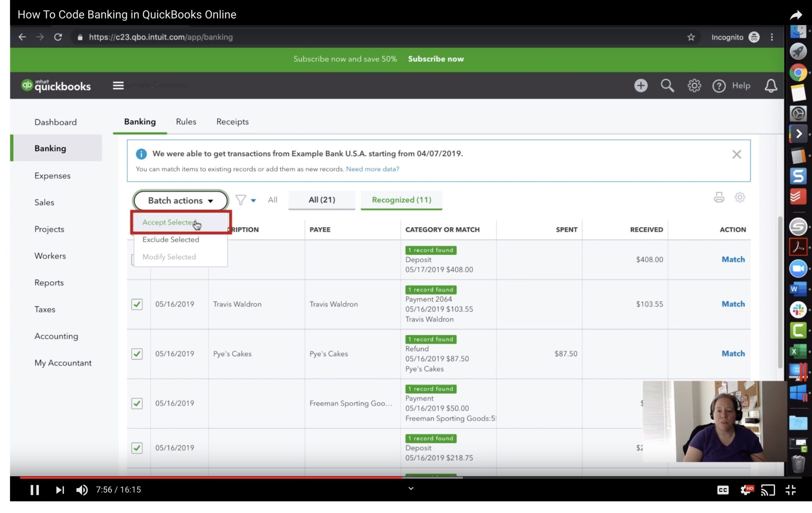Open Reports in left navigation
The height and width of the screenshot is (513, 812).
pyautogui.click(x=49, y=283)
